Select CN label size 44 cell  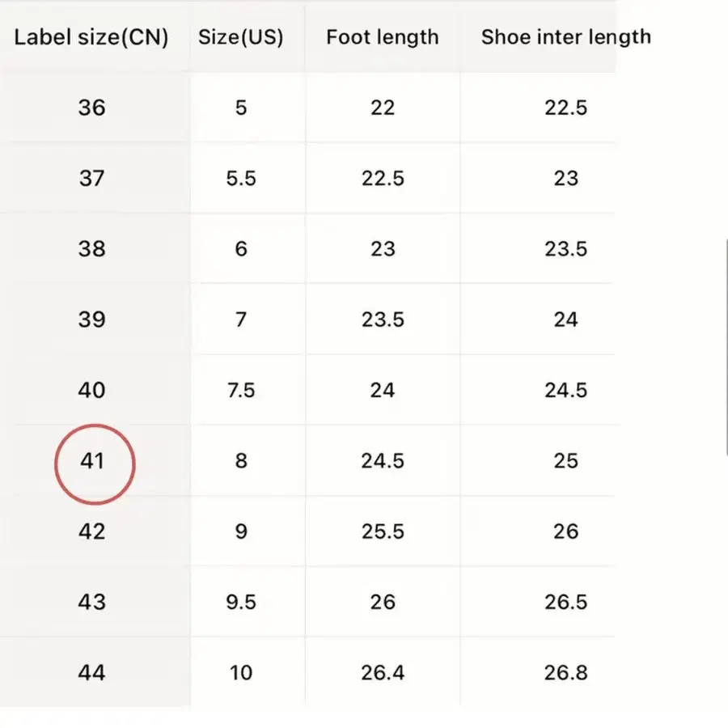(91, 672)
